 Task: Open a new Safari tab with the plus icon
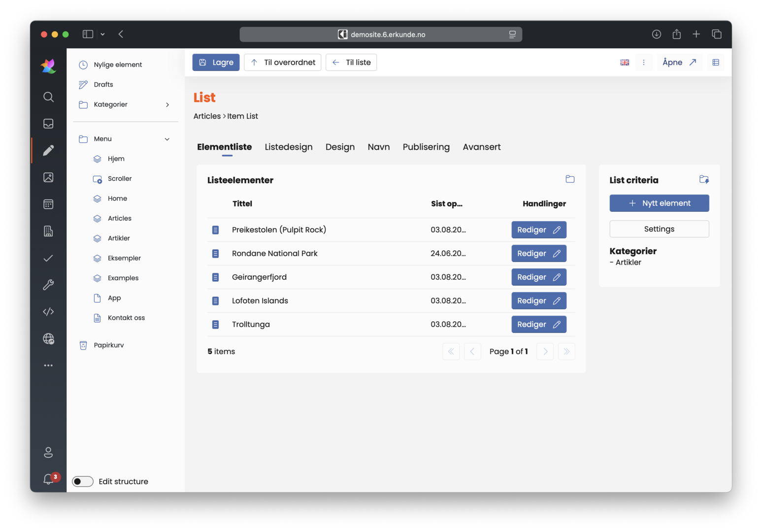click(696, 34)
